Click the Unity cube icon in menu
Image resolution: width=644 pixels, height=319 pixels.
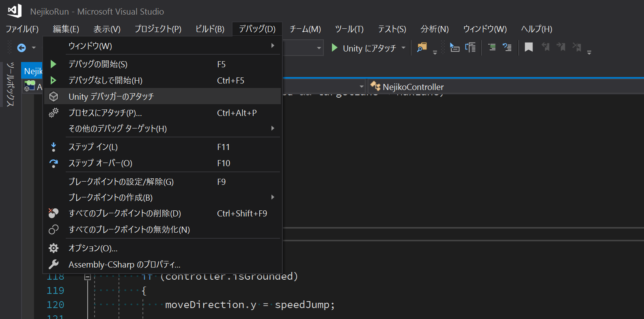pos(54,96)
